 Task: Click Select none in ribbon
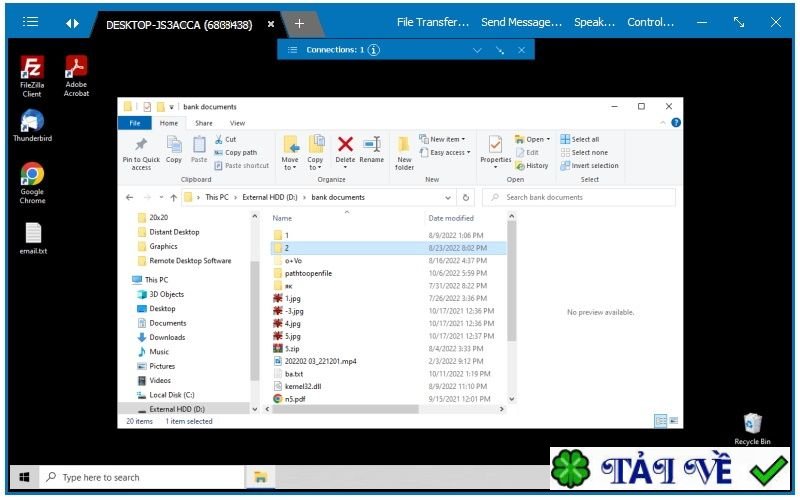(584, 153)
